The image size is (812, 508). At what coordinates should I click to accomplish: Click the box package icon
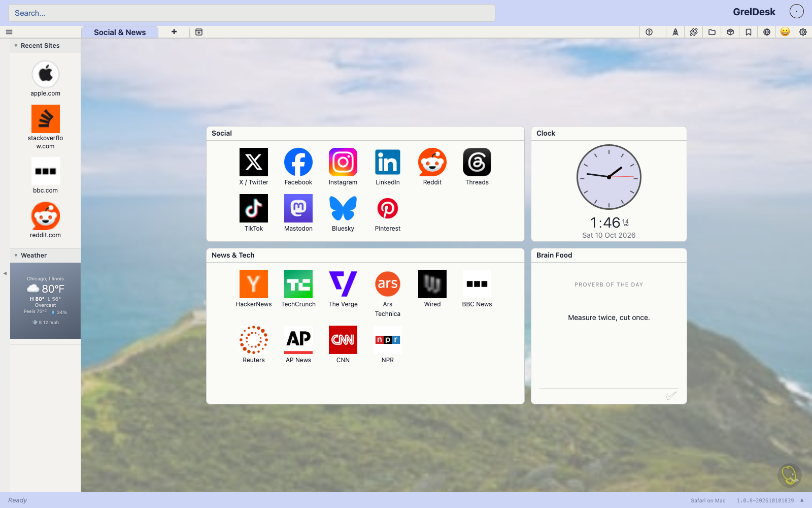(730, 32)
